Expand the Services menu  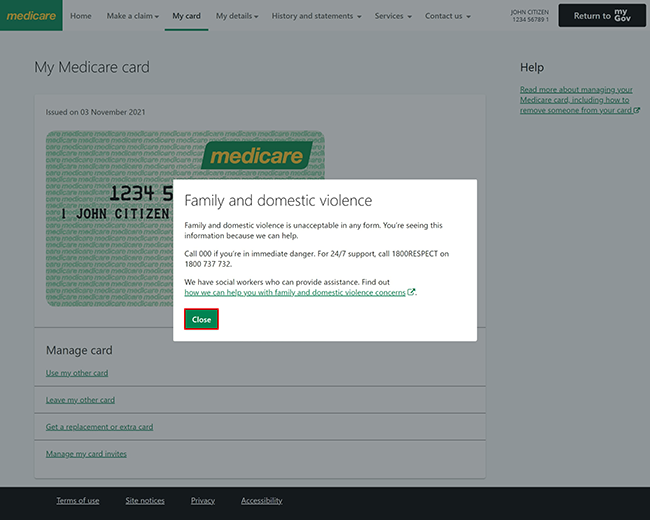[393, 16]
